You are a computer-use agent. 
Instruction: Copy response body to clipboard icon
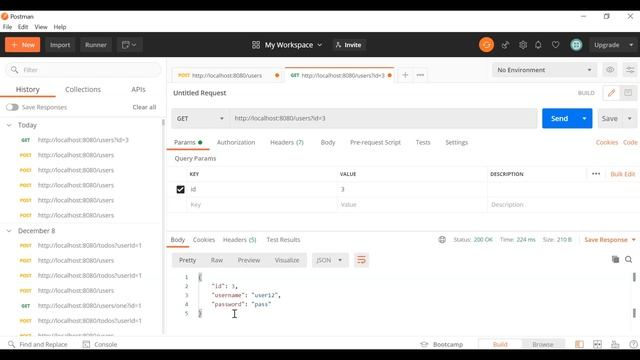click(x=616, y=259)
